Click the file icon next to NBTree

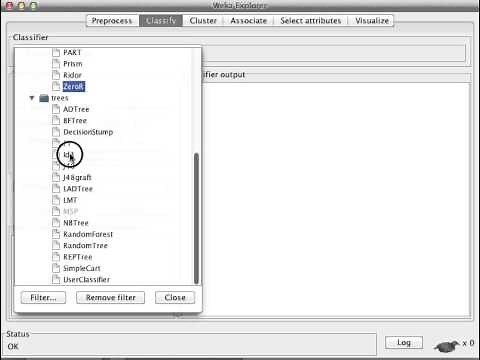[x=56, y=223]
